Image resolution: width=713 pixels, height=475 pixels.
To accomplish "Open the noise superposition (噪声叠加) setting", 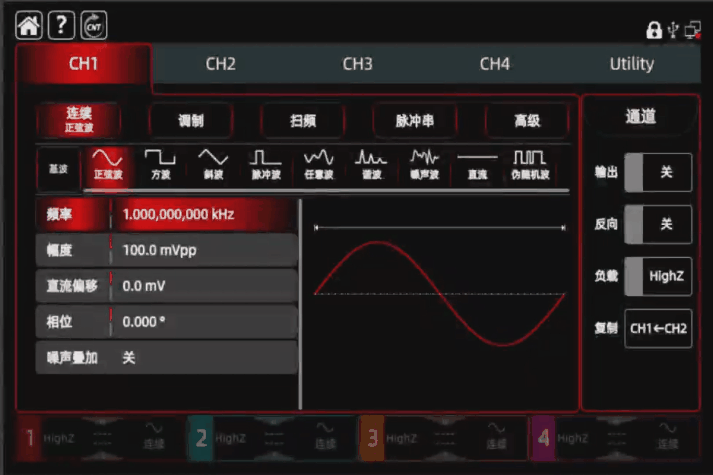I will (x=166, y=357).
